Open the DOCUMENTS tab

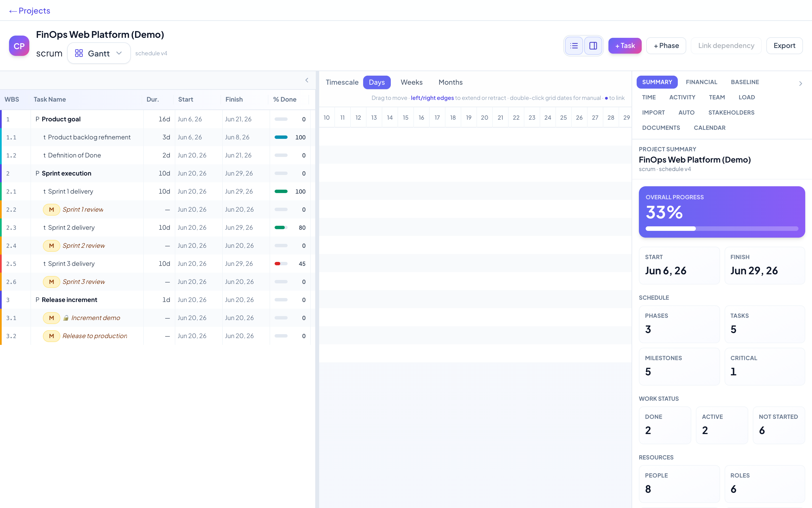[x=661, y=128]
